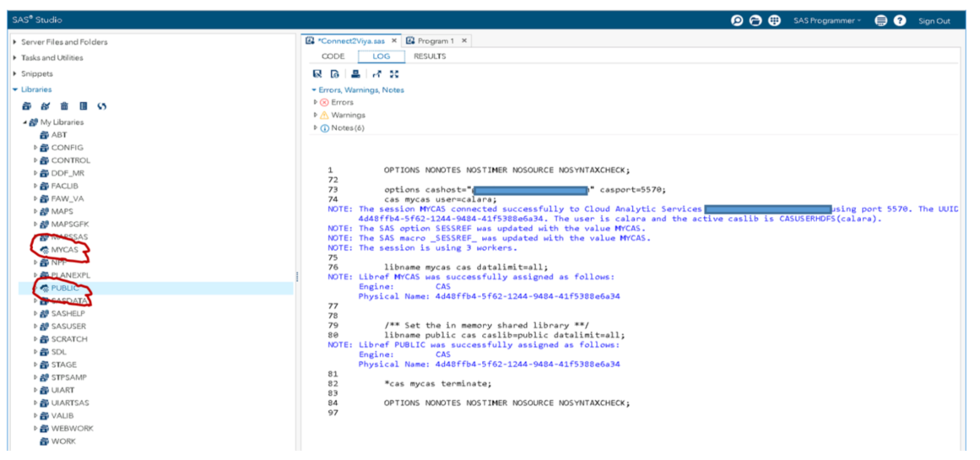This screenshot has width=980, height=460.
Task: Click the Sign Out link
Action: pos(934,21)
